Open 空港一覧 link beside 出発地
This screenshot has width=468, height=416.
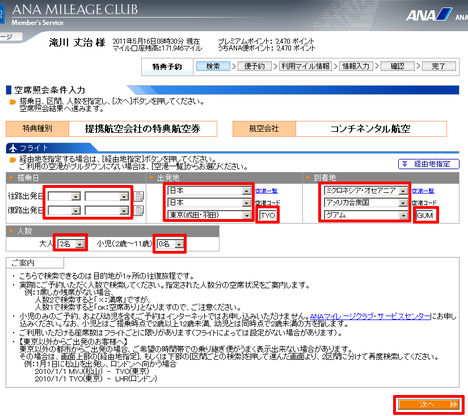pos(266,191)
